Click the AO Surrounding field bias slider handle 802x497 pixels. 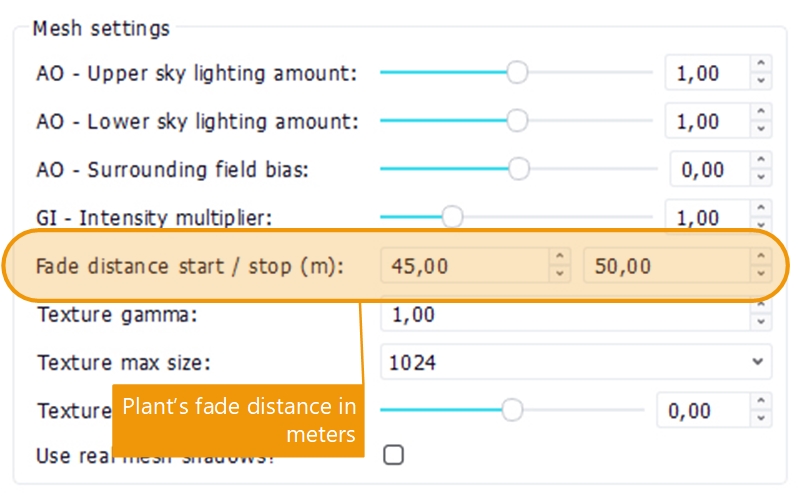point(518,169)
